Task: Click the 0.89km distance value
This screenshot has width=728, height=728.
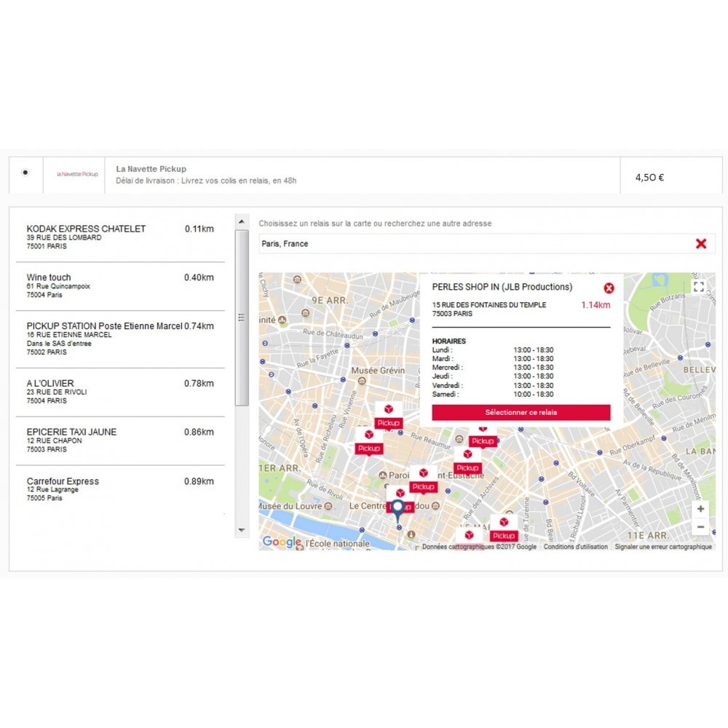Action: click(199, 481)
